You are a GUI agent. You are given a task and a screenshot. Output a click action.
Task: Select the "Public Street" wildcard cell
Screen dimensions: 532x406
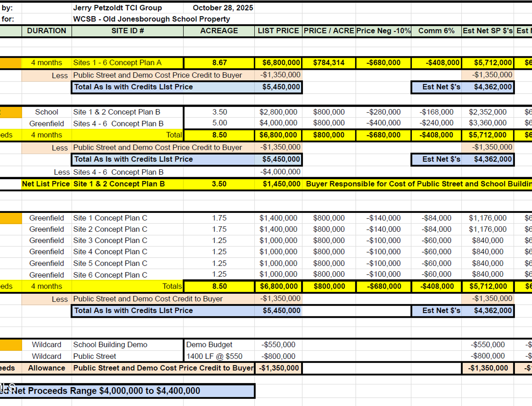(128, 356)
